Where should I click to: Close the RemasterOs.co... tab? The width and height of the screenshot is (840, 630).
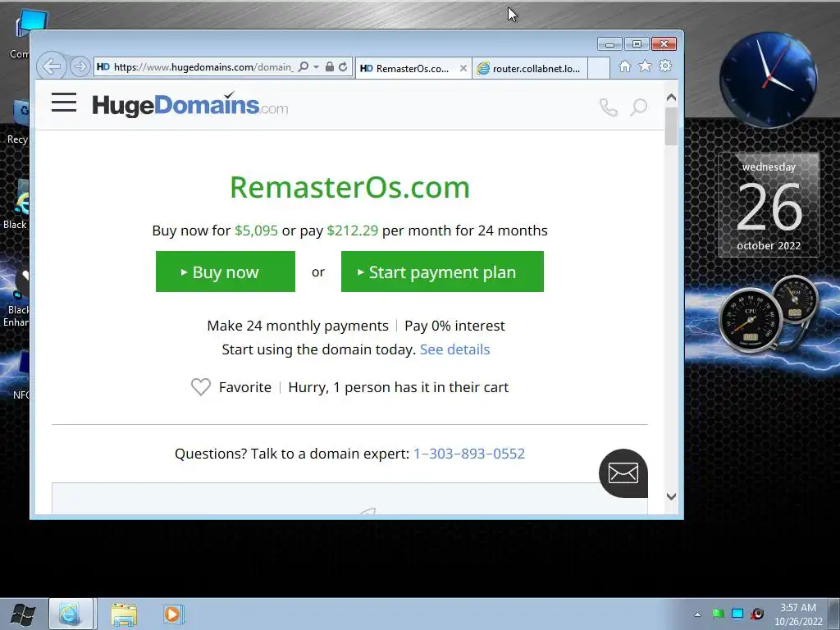pyautogui.click(x=463, y=68)
